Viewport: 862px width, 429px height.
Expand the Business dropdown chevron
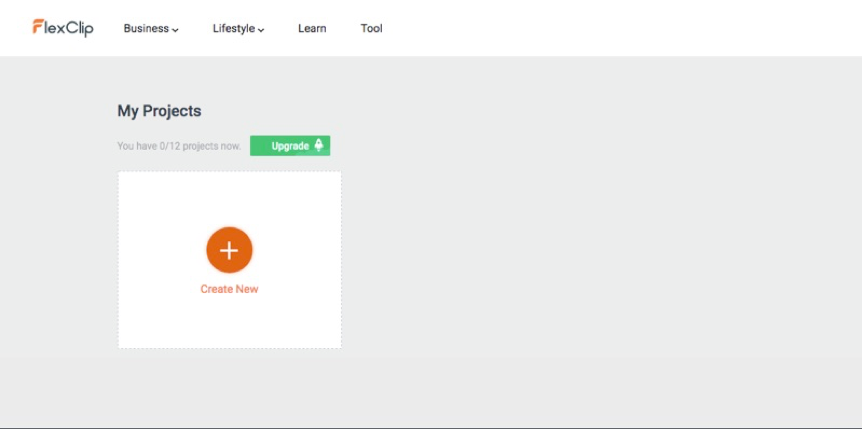coord(176,30)
